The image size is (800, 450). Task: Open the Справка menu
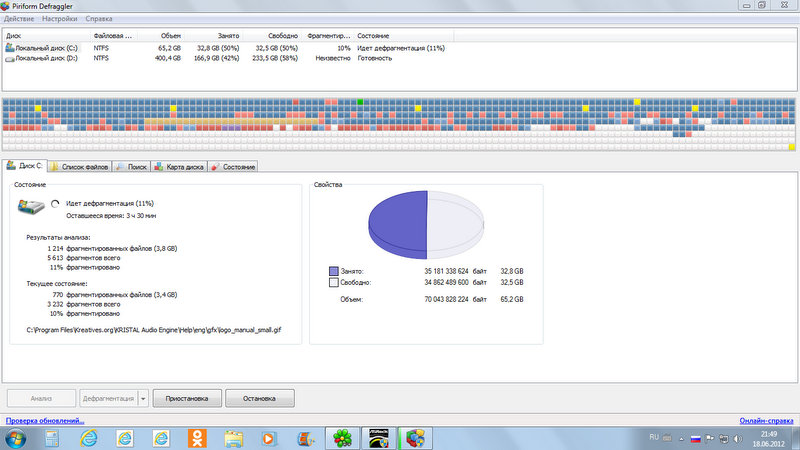click(99, 19)
